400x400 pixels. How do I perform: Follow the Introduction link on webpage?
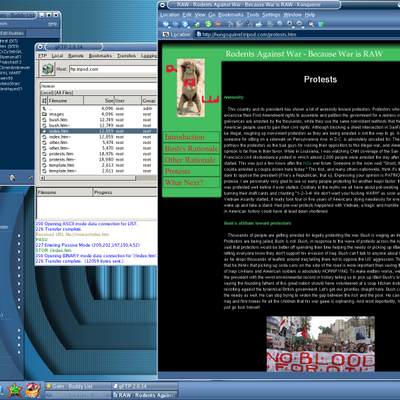[x=184, y=137]
